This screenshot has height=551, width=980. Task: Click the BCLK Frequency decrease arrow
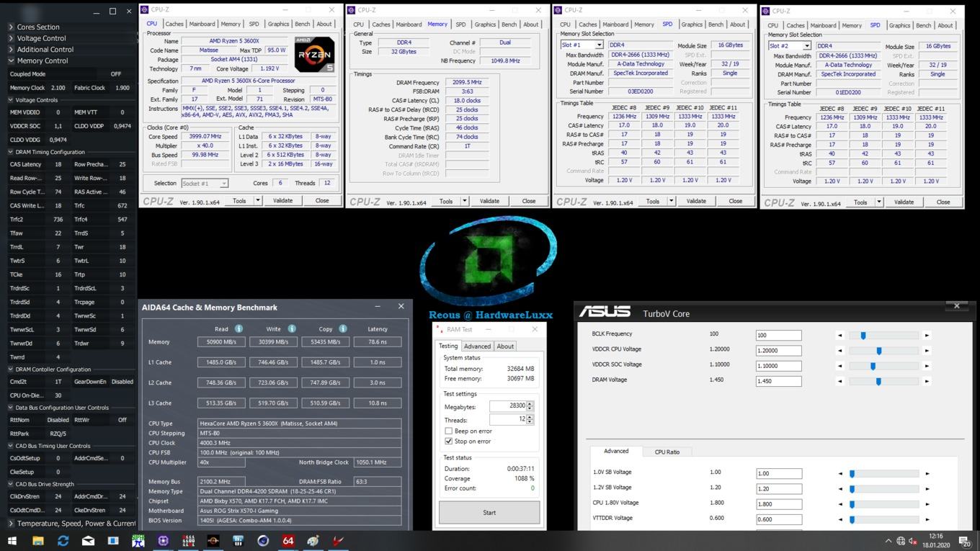point(839,336)
